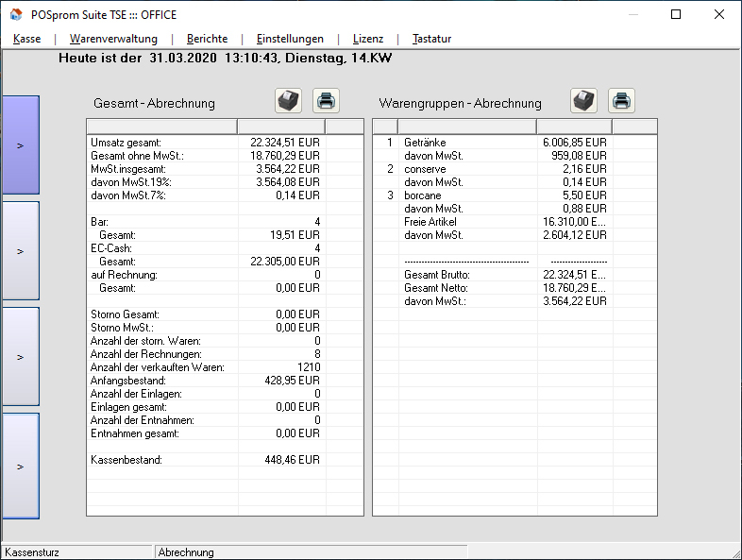The image size is (742, 560).
Task: Select the 'borcane' product group row
Action: (x=514, y=195)
